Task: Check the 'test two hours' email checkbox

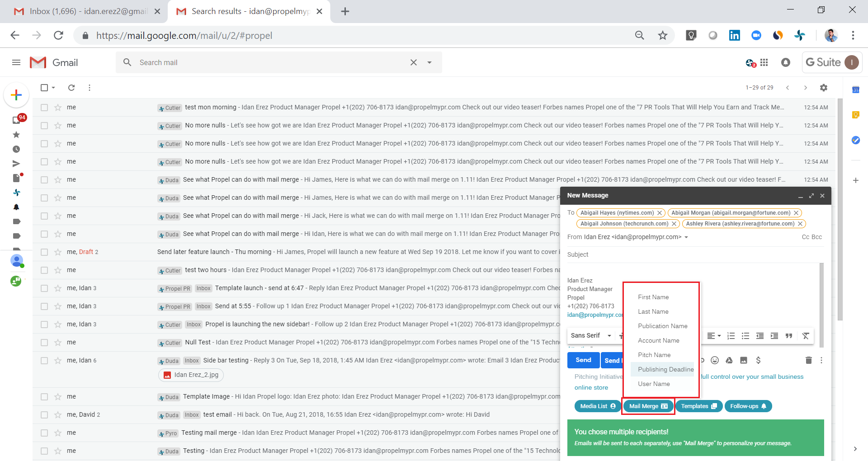Action: 44,270
